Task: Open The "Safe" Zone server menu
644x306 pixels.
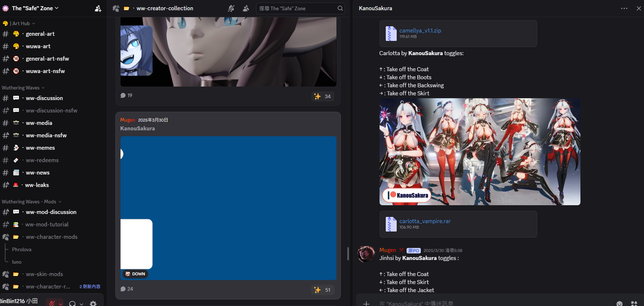Action: point(35,8)
